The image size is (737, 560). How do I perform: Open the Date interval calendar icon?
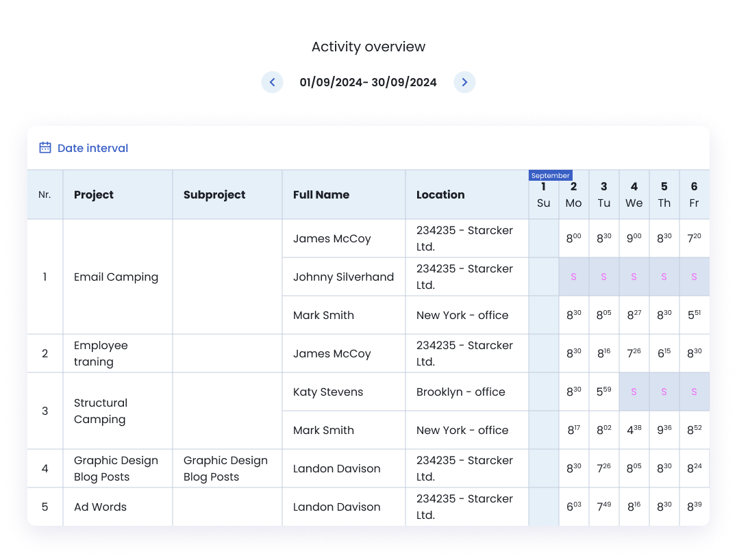tap(45, 147)
